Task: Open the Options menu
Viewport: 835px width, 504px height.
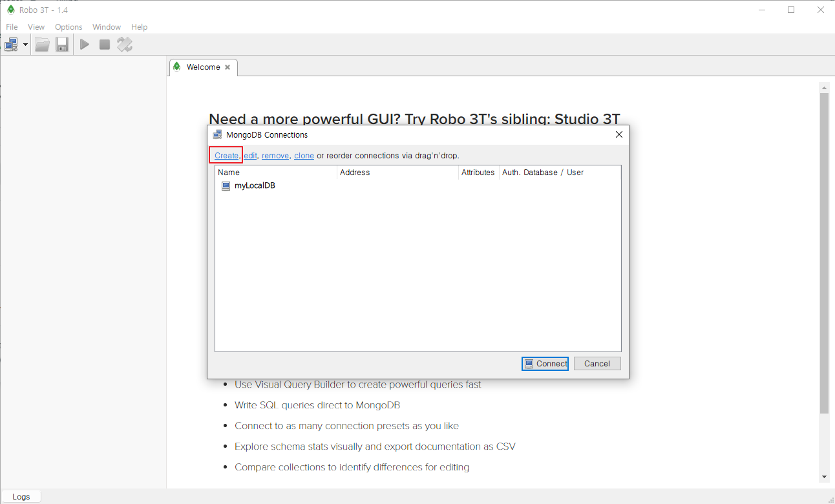Action: click(69, 27)
